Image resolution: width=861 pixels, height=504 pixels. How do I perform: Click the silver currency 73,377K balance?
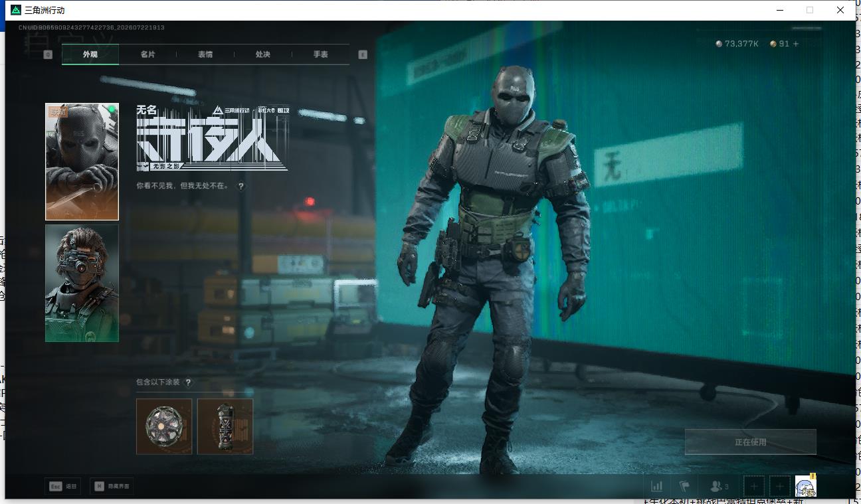pos(737,44)
